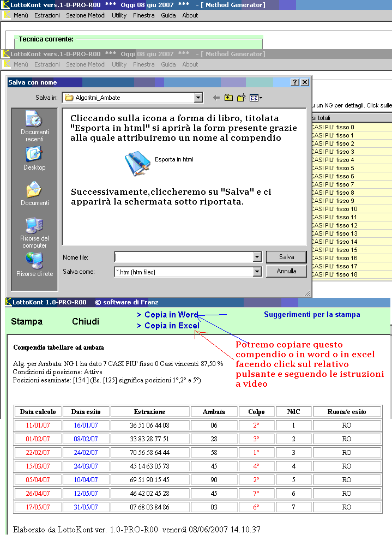392x552 pixels.
Task: Open the Guida menu in top menu bar
Action: 168,15
